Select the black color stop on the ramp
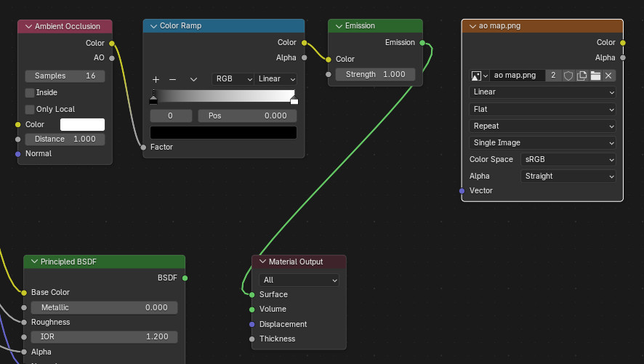Viewport: 644px width, 364px height. [x=153, y=100]
